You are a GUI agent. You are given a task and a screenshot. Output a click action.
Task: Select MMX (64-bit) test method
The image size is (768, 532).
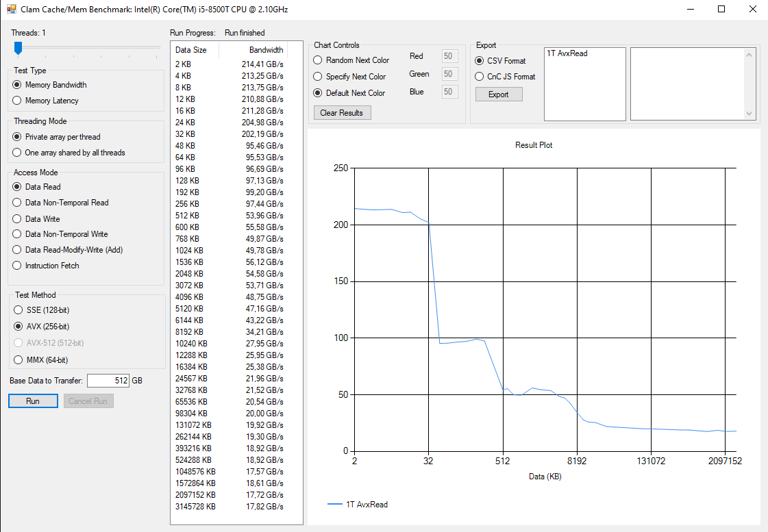41,359
